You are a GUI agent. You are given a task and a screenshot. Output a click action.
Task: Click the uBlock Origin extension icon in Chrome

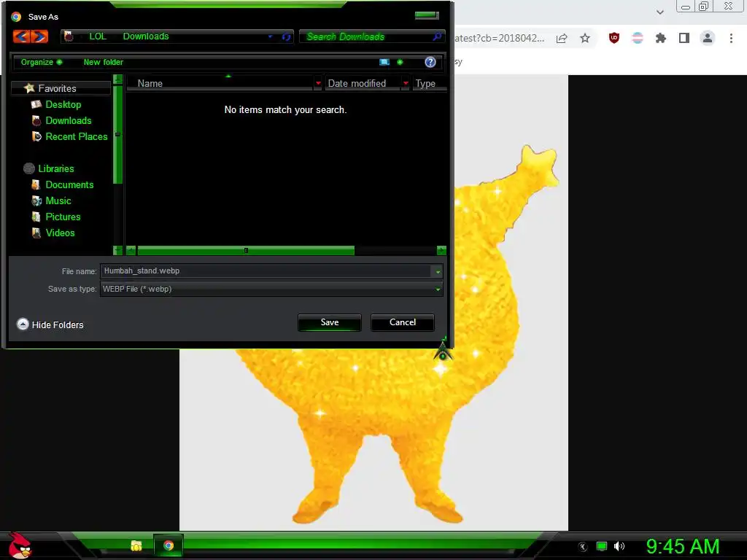[x=614, y=38]
